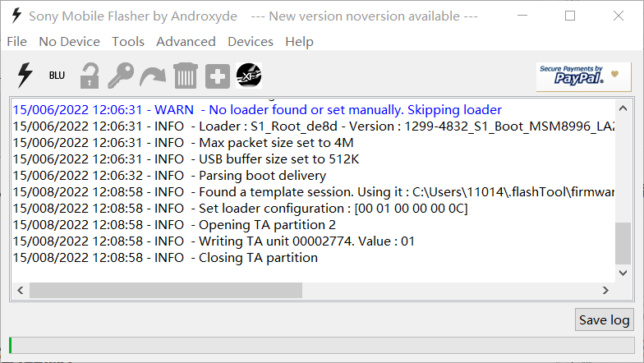Open the Tools menu
Image resolution: width=644 pixels, height=363 pixels.
point(128,41)
